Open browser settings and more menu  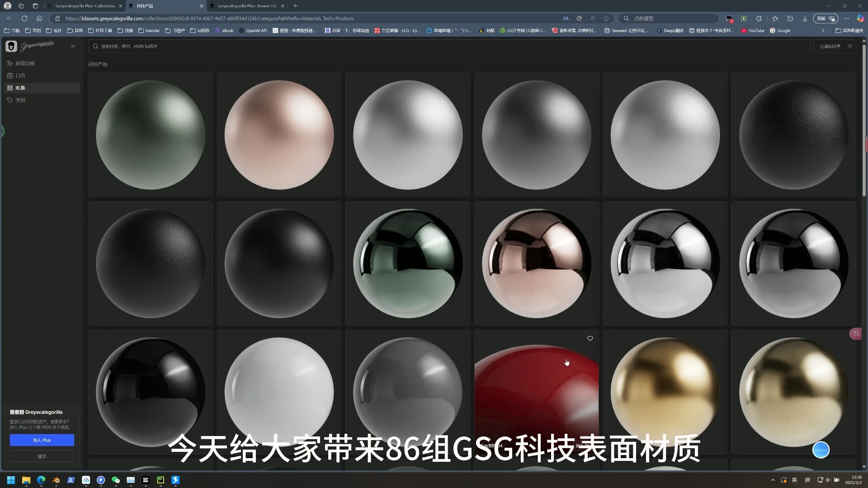(x=846, y=19)
